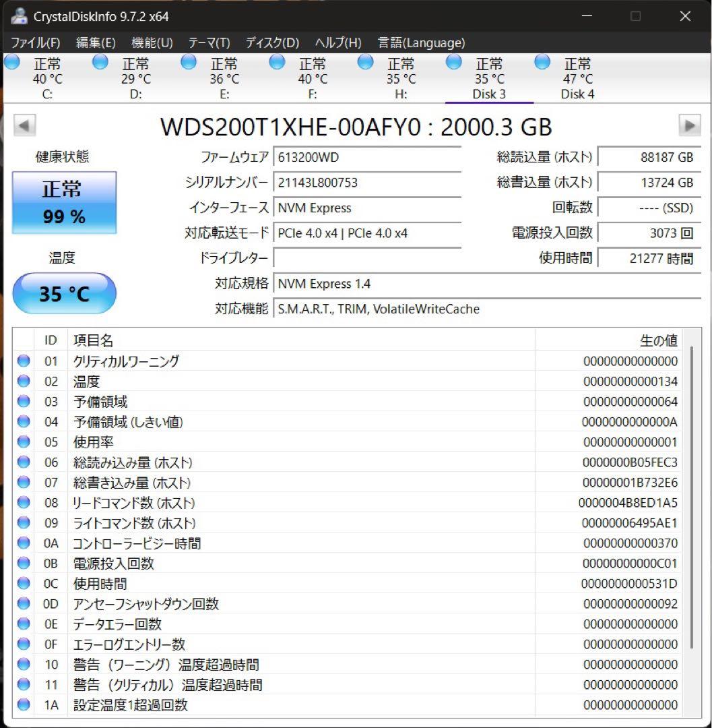The height and width of the screenshot is (728, 712).
Task: Open the ファイル(F) menu
Action: click(x=34, y=42)
